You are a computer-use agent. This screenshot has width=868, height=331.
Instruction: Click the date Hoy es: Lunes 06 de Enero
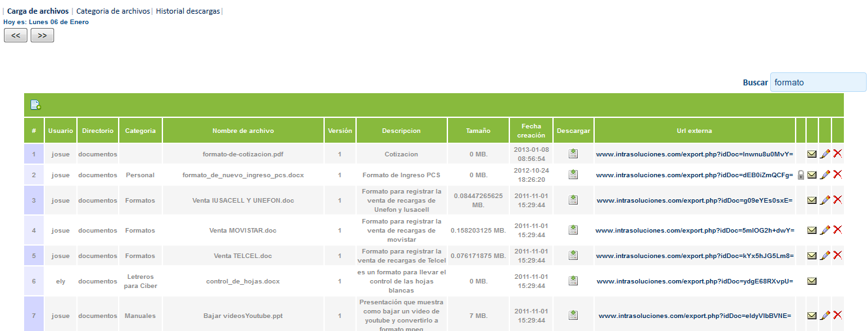point(46,22)
